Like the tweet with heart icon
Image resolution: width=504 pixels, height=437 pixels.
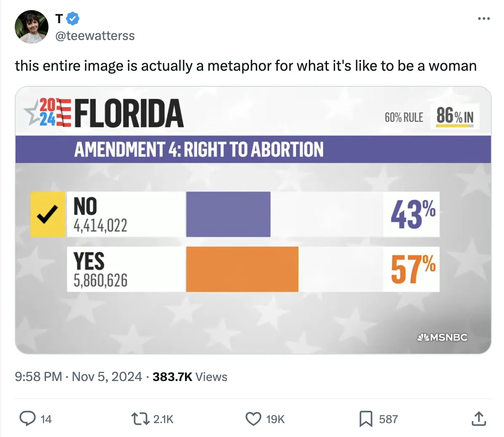pos(253,418)
